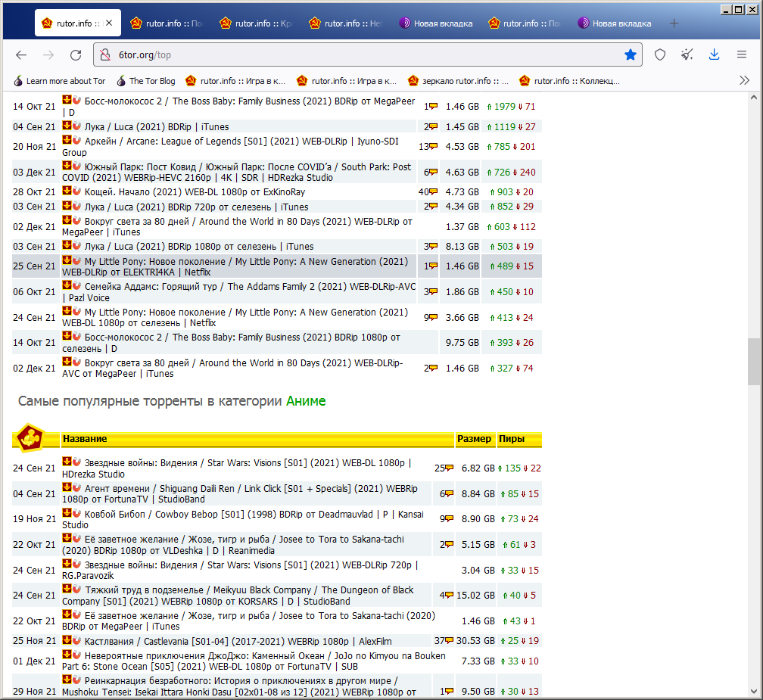The width and height of the screenshot is (763, 700).
Task: Open a new tab with plus button
Action: point(674,23)
